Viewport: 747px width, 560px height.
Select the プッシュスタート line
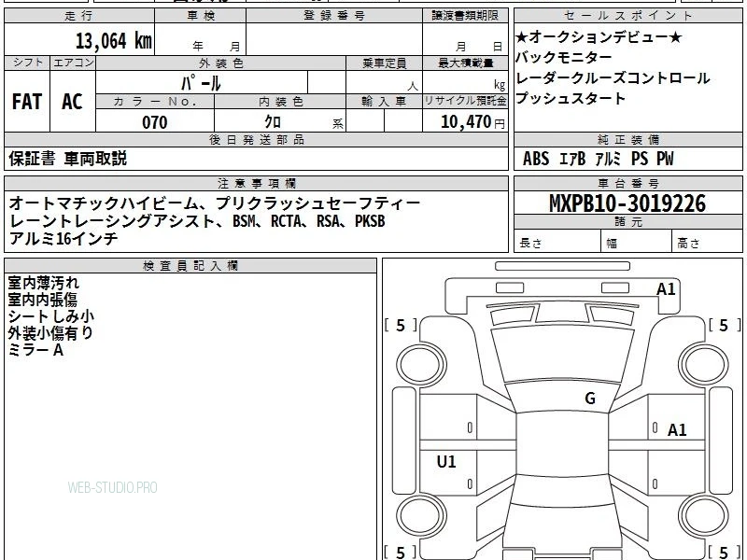(571, 99)
